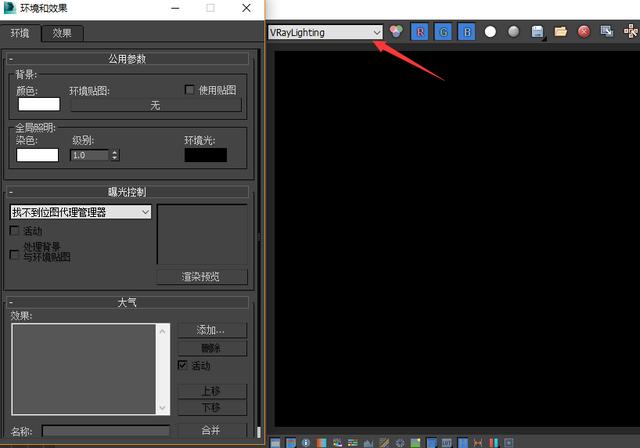Enable monochromatic mode gray circle icon

coord(513,31)
